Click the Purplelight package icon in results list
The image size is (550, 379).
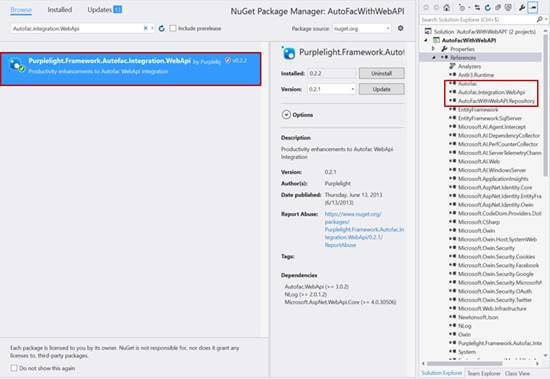16,65
